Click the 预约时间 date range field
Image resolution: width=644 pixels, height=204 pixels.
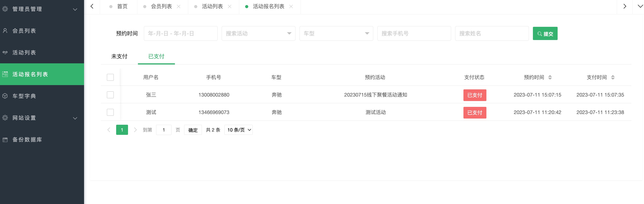click(x=181, y=33)
